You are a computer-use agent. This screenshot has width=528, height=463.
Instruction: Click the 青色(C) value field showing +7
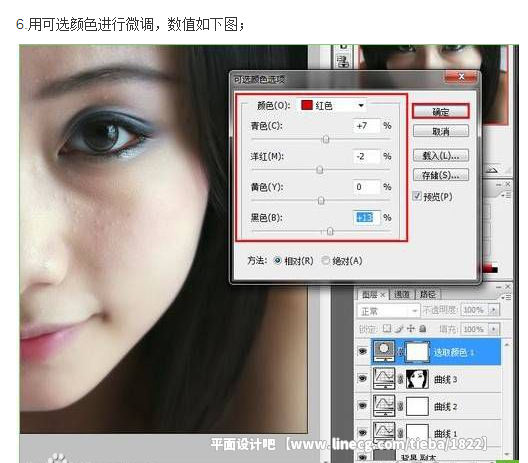point(367,126)
